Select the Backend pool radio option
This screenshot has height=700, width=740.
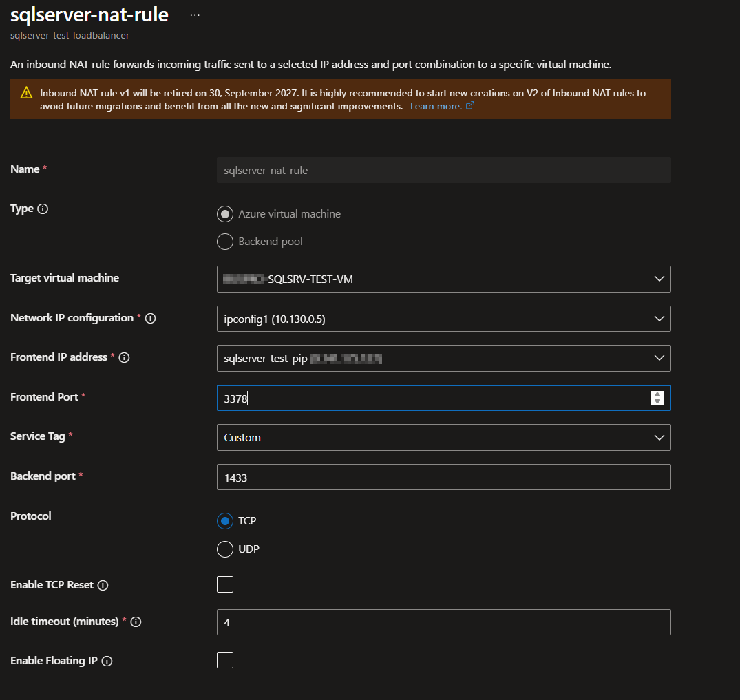[x=225, y=241]
